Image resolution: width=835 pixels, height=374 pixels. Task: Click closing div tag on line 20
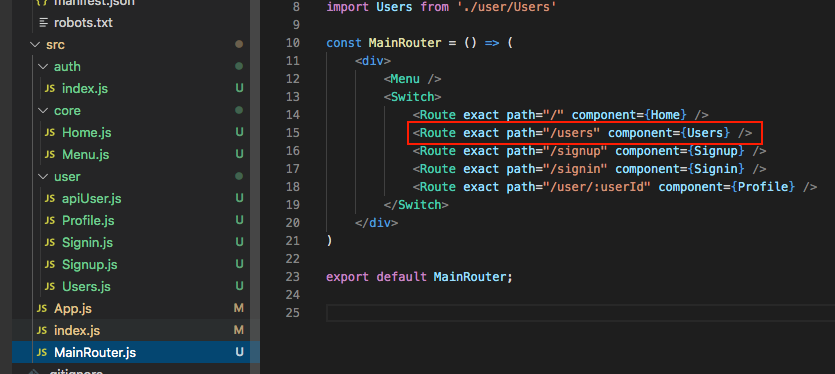coord(376,223)
